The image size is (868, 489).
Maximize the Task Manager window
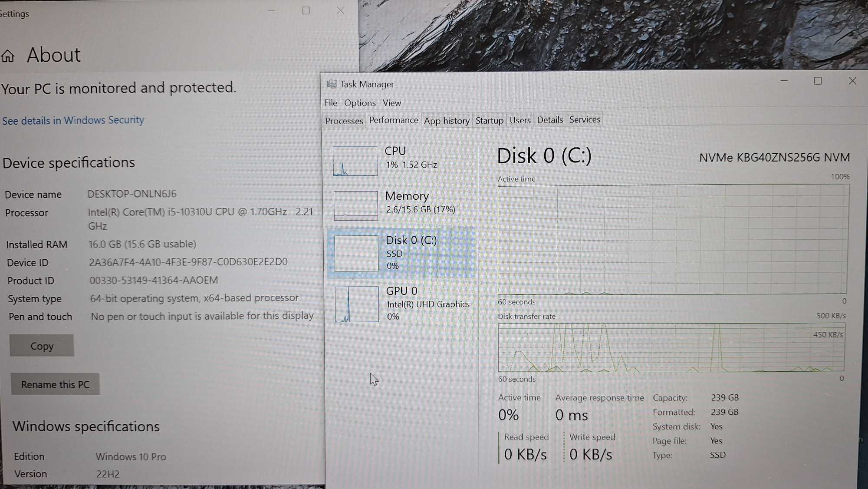pyautogui.click(x=818, y=81)
